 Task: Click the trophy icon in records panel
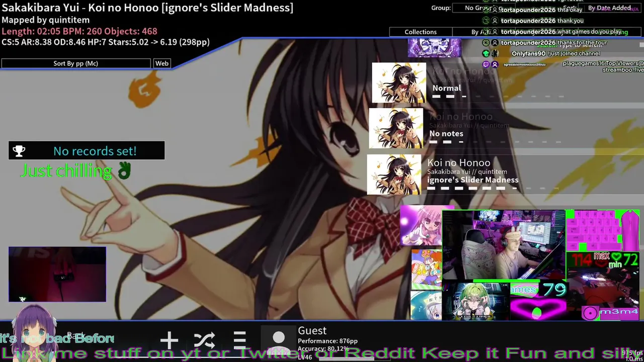(19, 151)
